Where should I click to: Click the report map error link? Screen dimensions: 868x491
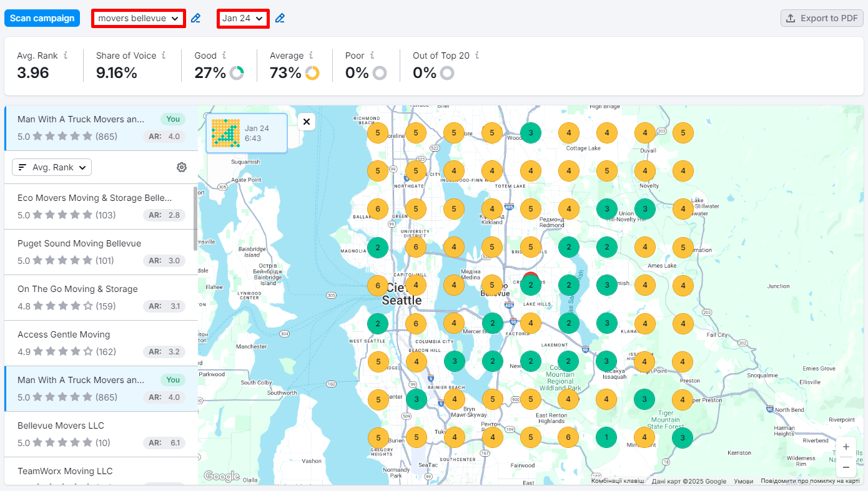coord(810,481)
